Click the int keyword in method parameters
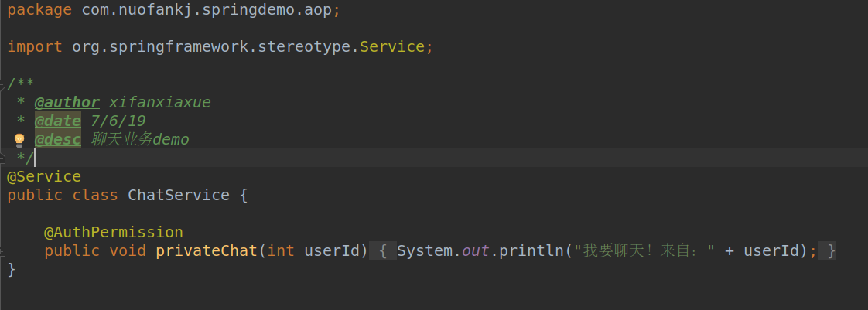This screenshot has height=310, width=868. click(281, 250)
